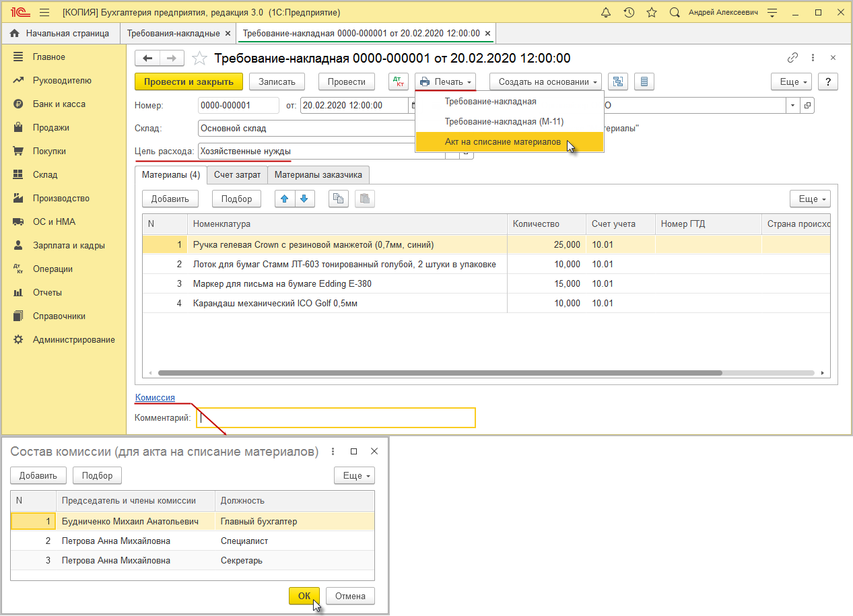Open help question mark button

[828, 82]
